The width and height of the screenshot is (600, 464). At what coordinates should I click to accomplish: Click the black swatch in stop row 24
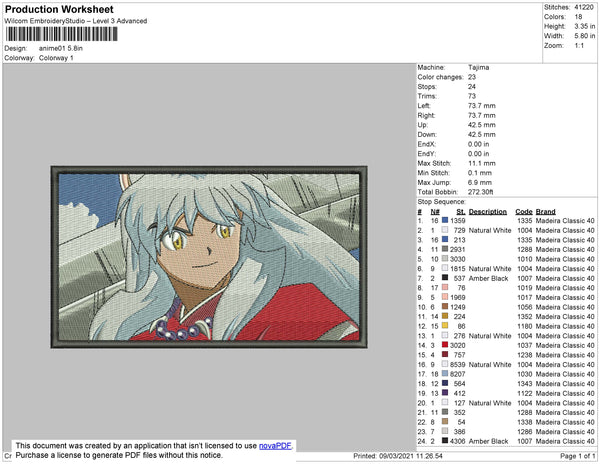pyautogui.click(x=445, y=441)
